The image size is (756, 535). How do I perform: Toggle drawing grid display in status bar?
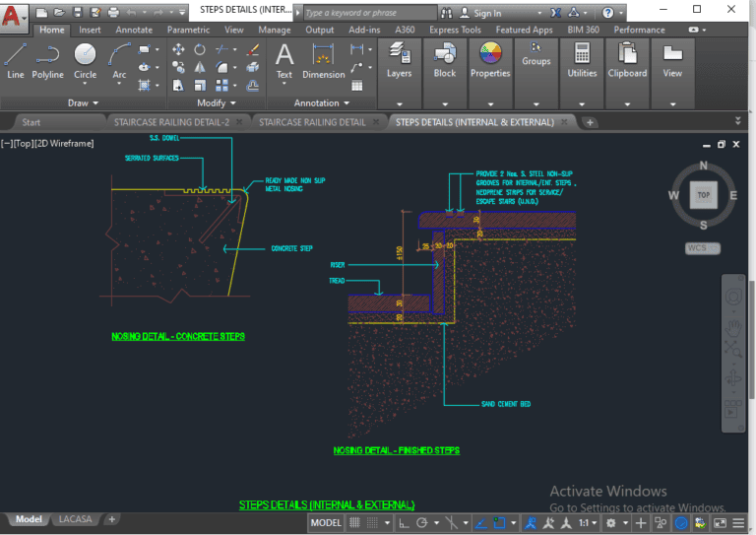(354, 523)
